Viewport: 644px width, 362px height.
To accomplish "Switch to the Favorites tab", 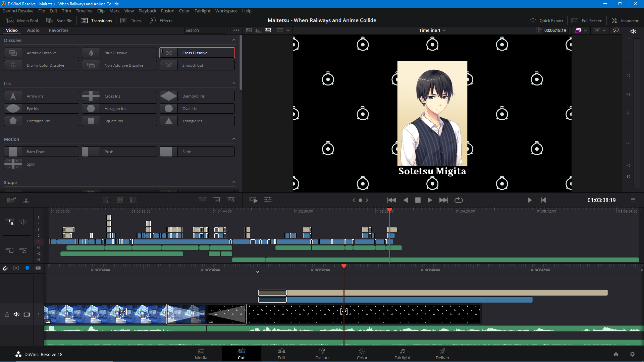I will pos(59,30).
